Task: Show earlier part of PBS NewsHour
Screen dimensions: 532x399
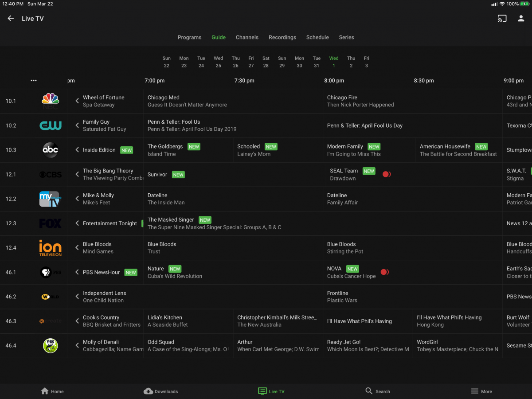Action: click(77, 272)
